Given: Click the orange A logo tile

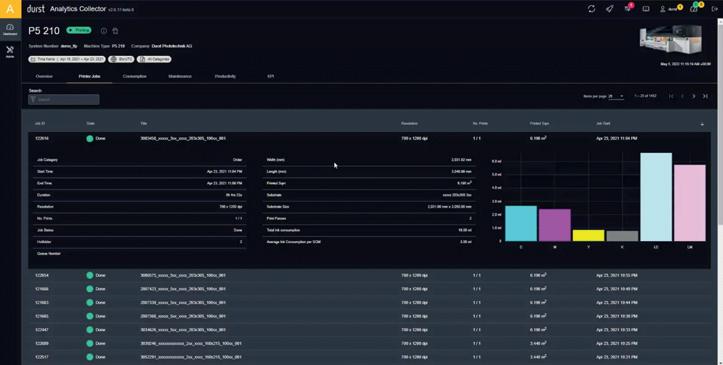Looking at the screenshot, I should point(10,9).
